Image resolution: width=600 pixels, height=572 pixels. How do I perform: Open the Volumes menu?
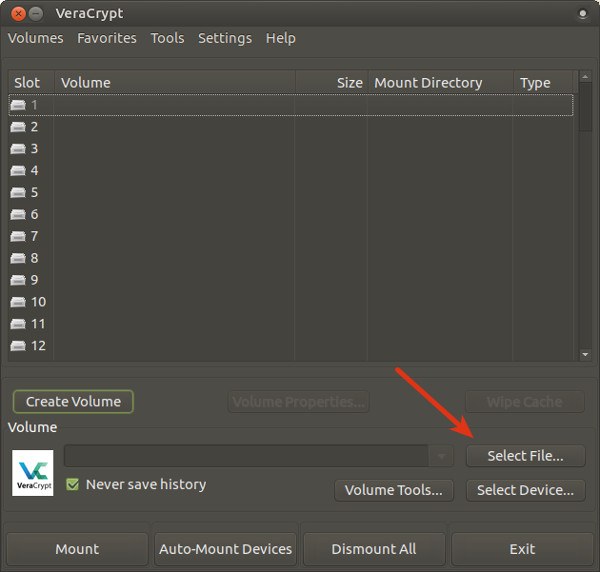[x=36, y=38]
